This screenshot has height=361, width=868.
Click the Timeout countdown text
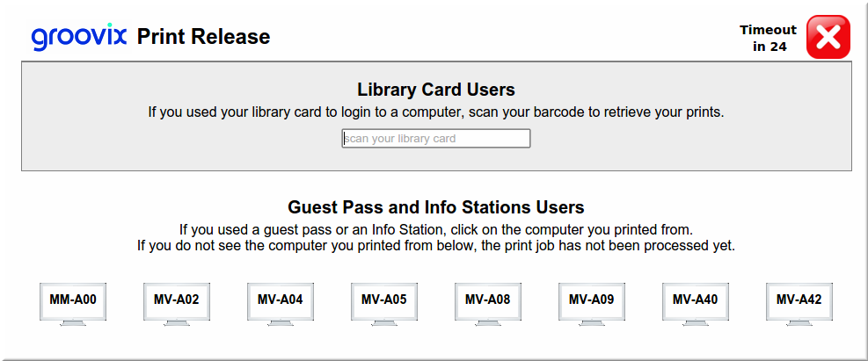pos(768,39)
